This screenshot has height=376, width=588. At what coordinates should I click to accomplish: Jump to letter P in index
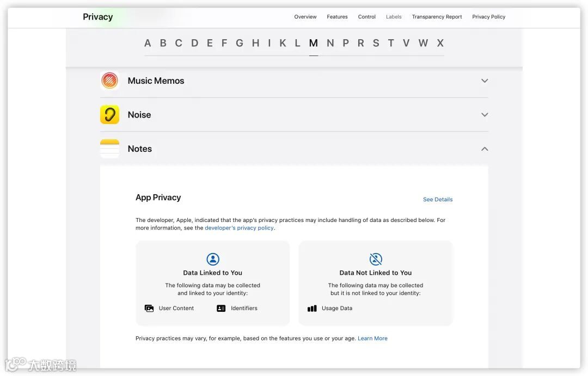coord(346,43)
